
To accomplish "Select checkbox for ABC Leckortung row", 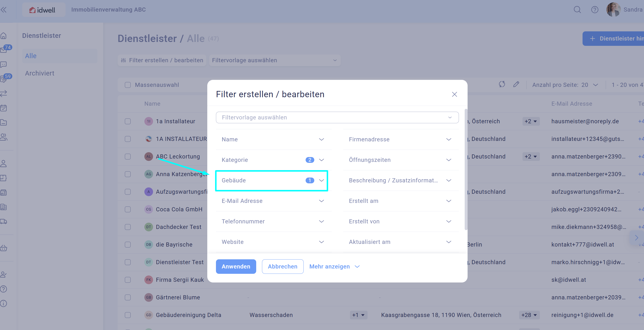I will (128, 157).
